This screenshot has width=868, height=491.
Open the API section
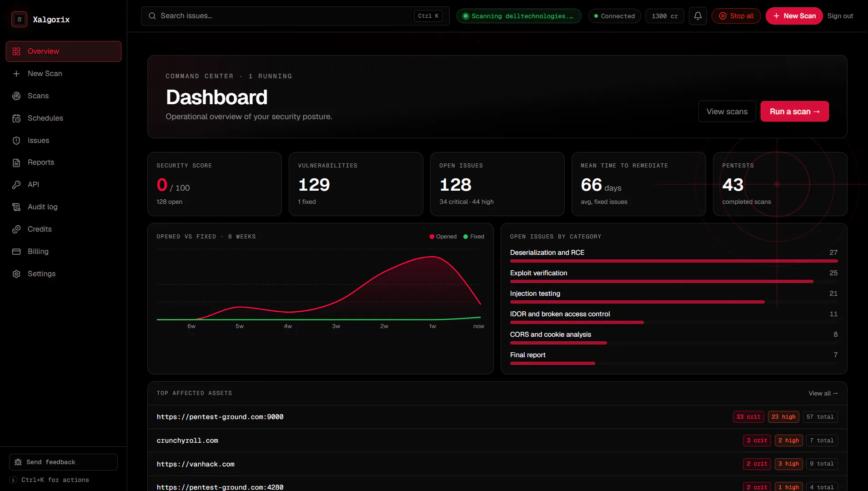tap(64, 185)
